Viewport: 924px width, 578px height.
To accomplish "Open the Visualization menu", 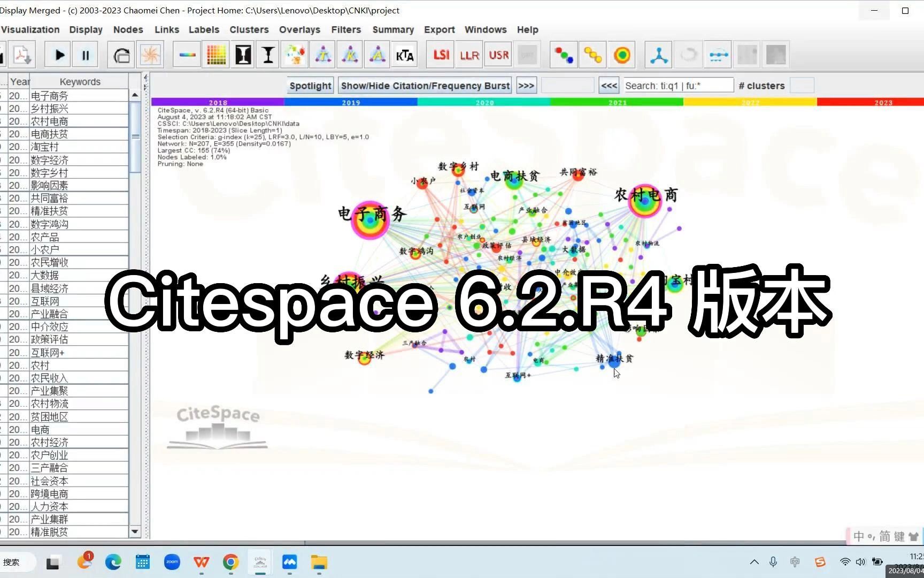I will pos(30,29).
